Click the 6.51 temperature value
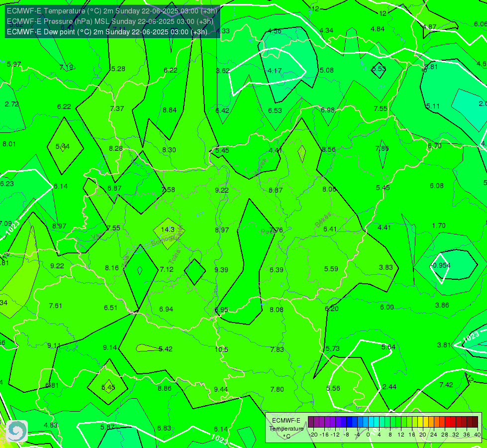The image size is (487, 448). [x=110, y=308]
